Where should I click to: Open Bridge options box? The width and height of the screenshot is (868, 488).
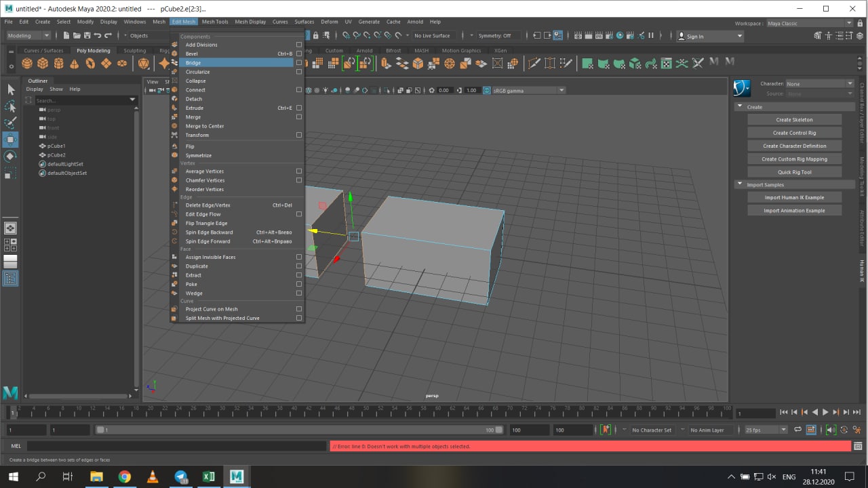pyautogui.click(x=299, y=62)
